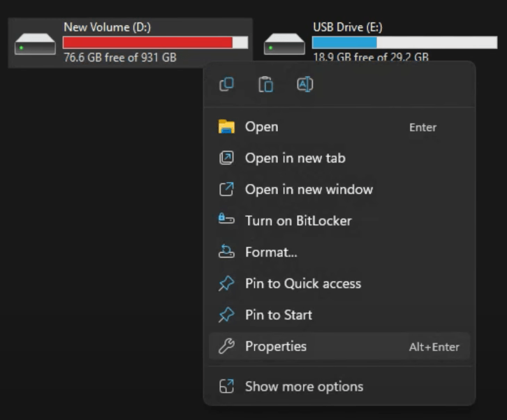Choose Pin to Quick access
Image resolution: width=507 pixels, height=420 pixels.
(x=302, y=284)
